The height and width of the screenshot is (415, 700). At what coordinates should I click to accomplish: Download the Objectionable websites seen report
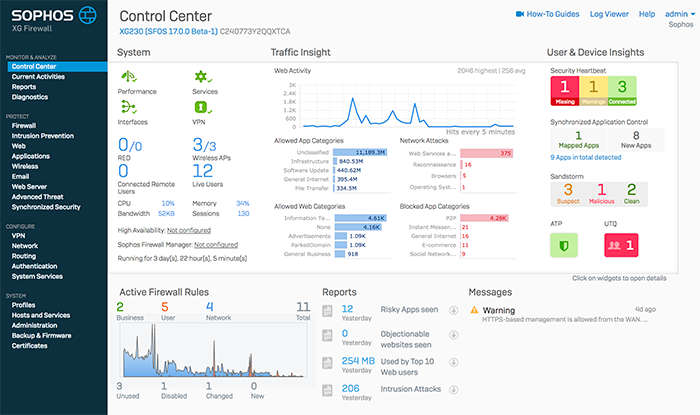tap(454, 335)
